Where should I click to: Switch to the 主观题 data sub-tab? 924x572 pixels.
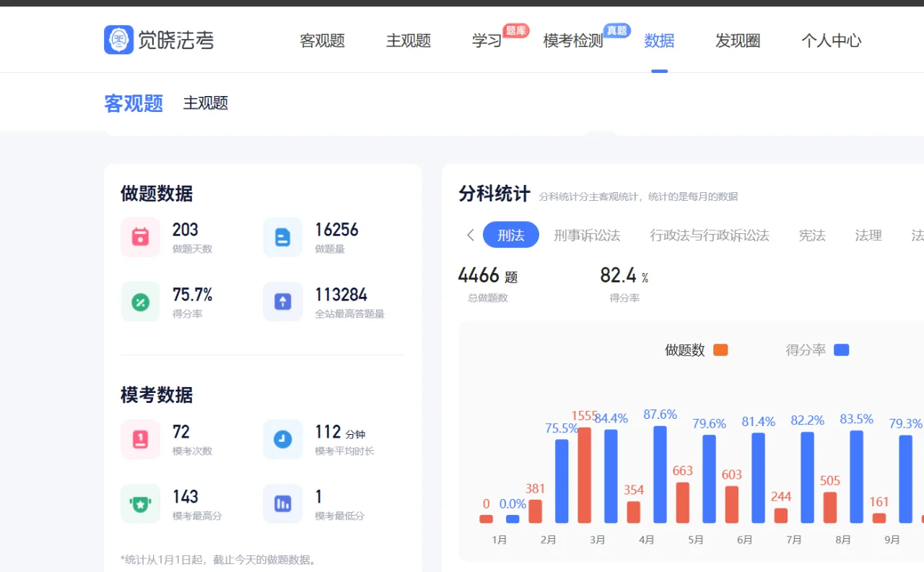(206, 103)
